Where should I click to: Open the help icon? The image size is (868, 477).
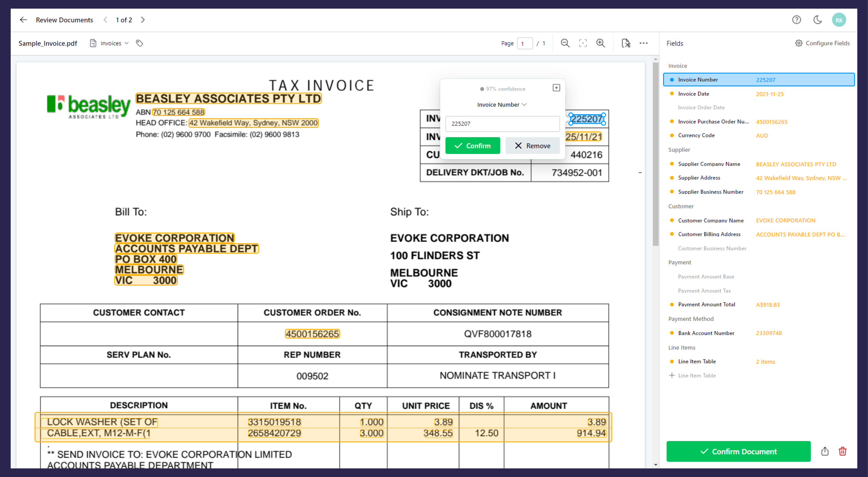[797, 20]
